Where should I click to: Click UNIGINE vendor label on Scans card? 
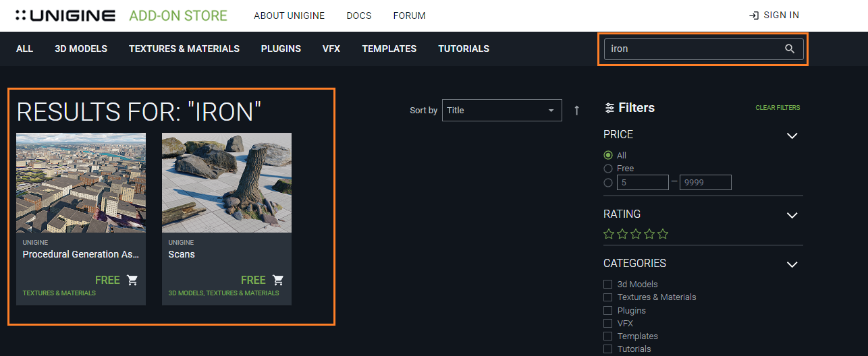[181, 242]
